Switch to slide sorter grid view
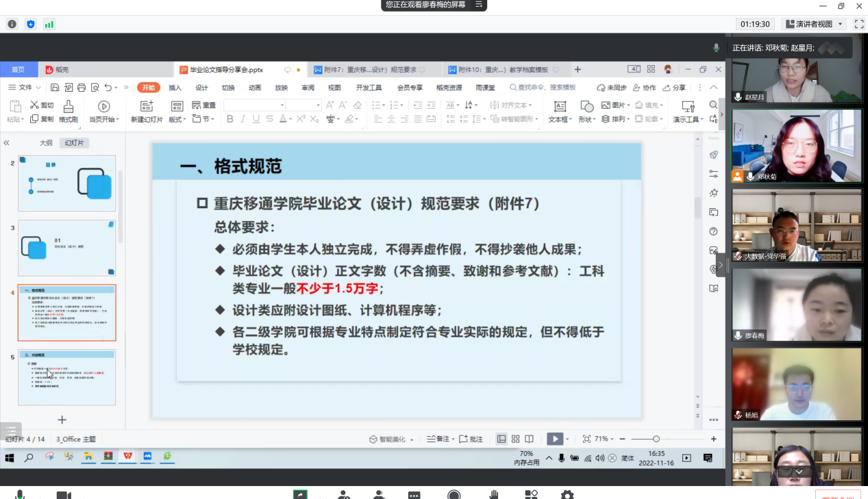 coord(516,439)
